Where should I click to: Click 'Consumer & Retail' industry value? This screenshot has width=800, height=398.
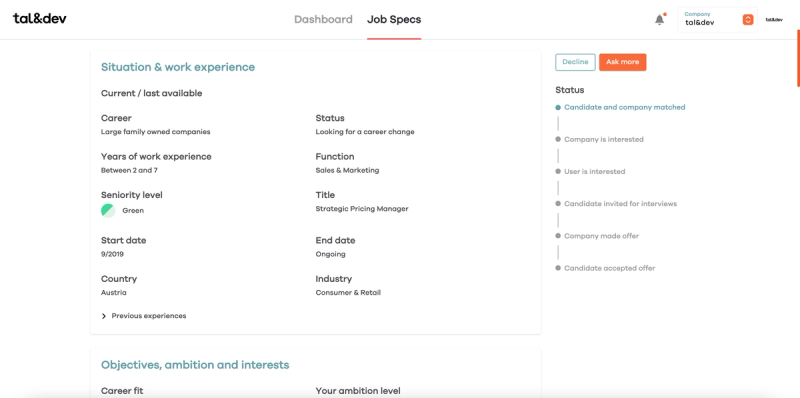tap(348, 293)
